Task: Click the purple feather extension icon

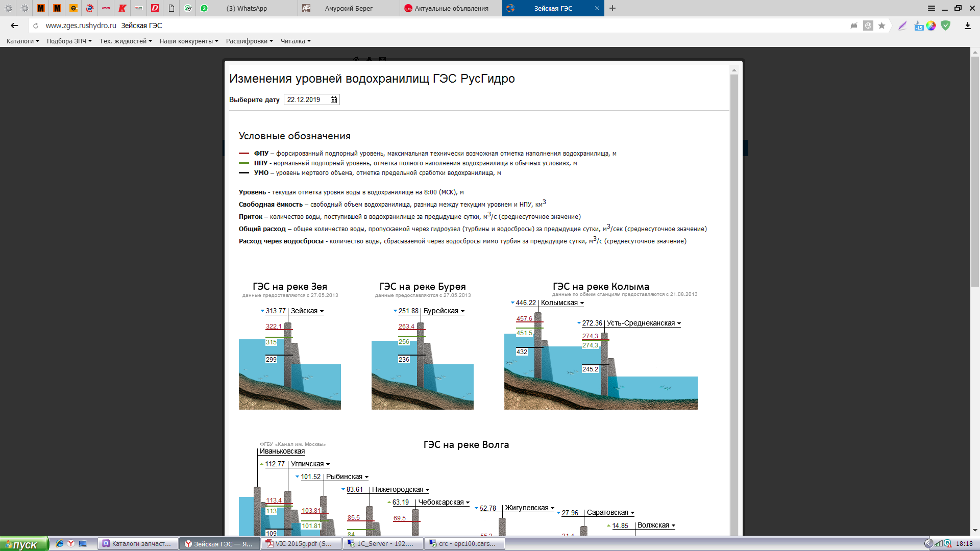Action: pyautogui.click(x=902, y=26)
